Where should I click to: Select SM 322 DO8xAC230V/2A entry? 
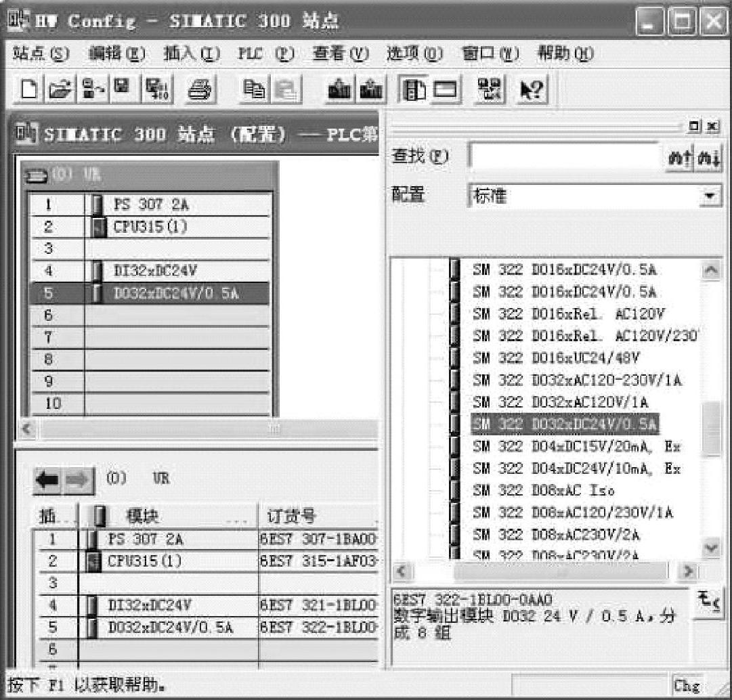pyautogui.click(x=556, y=534)
